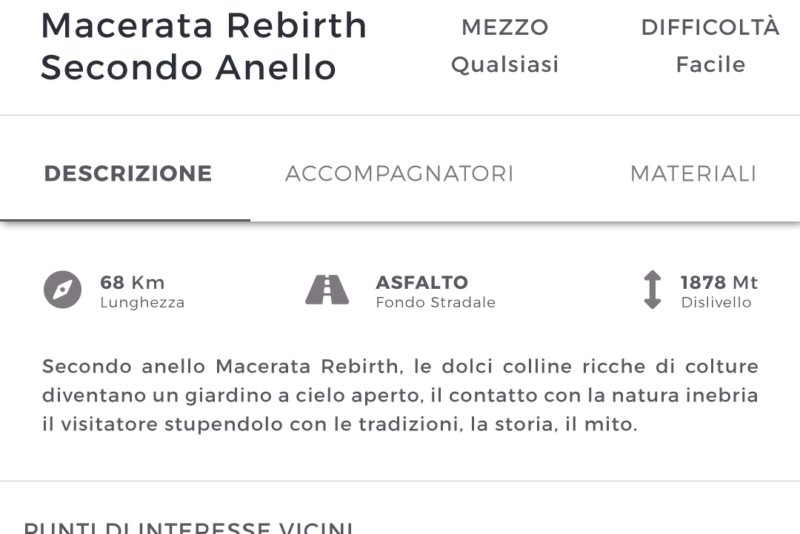The width and height of the screenshot is (800, 534).
Task: Tap the DIFFICOLTÀ label
Action: (x=710, y=27)
